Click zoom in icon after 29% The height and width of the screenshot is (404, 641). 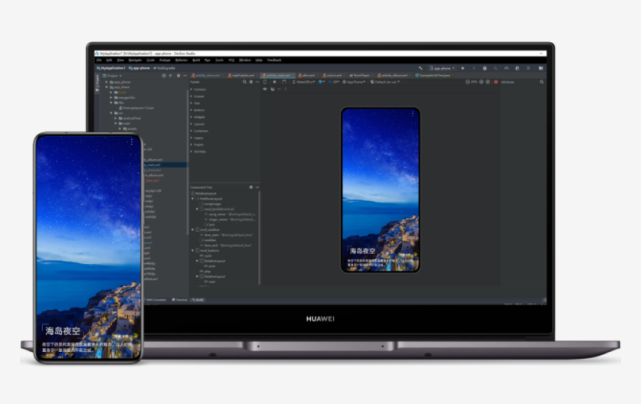click(482, 82)
